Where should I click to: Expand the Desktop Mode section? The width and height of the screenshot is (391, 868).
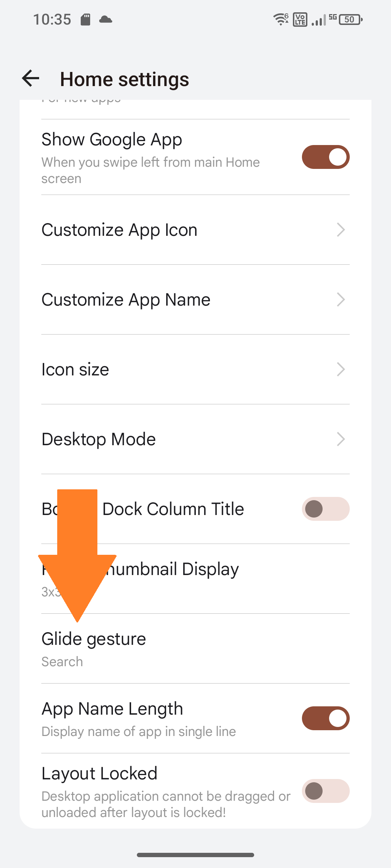pos(195,439)
